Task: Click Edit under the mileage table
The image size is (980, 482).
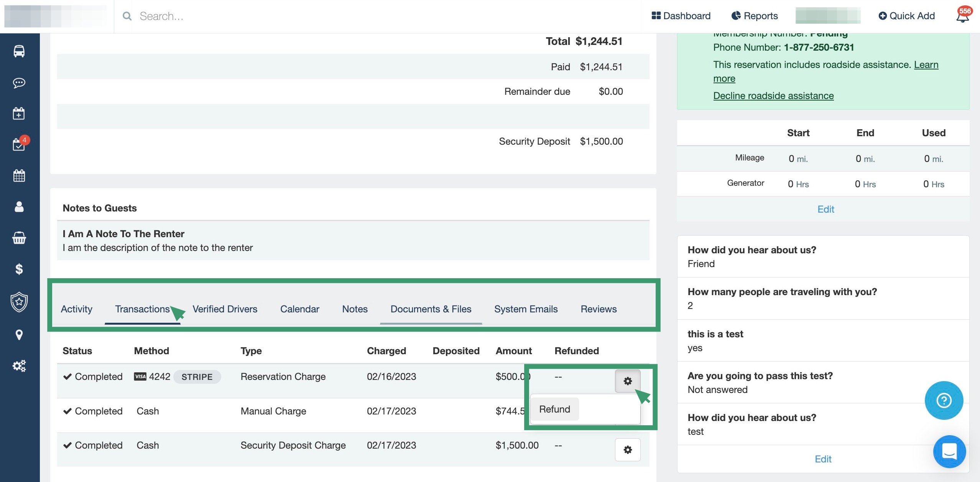Action: [x=825, y=209]
